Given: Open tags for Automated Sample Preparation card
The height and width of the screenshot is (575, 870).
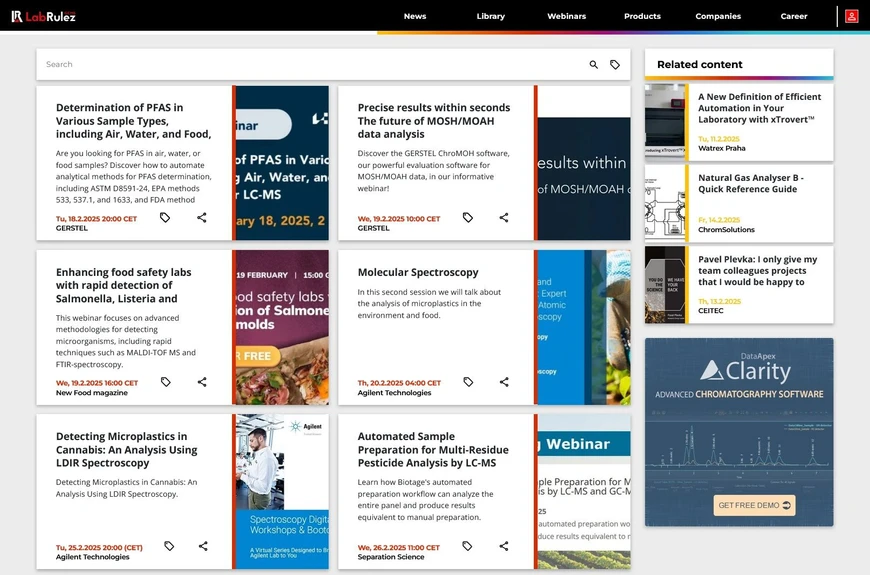Looking at the screenshot, I should coord(467,546).
